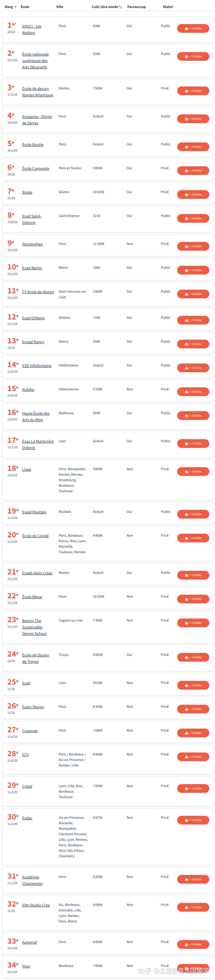Click the cloud icon in the Lisaa row

pos(186,472)
